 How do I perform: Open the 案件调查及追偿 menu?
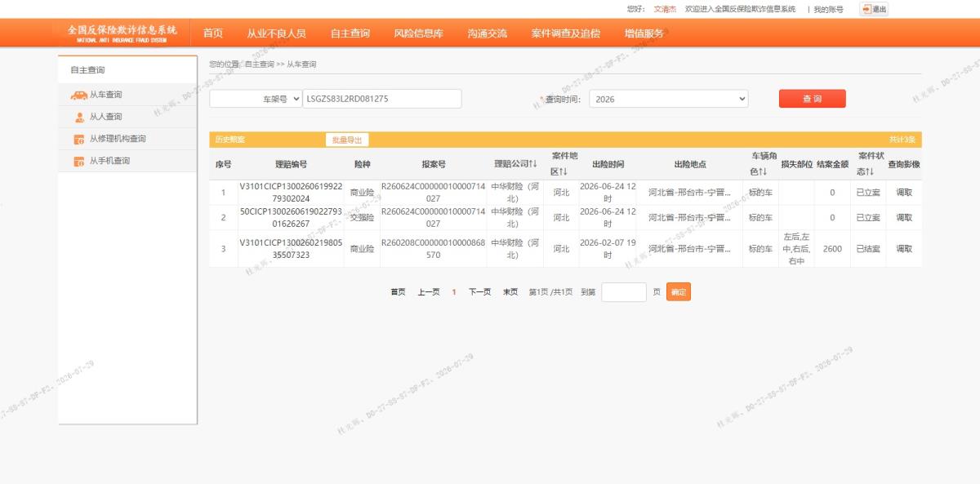point(566,33)
